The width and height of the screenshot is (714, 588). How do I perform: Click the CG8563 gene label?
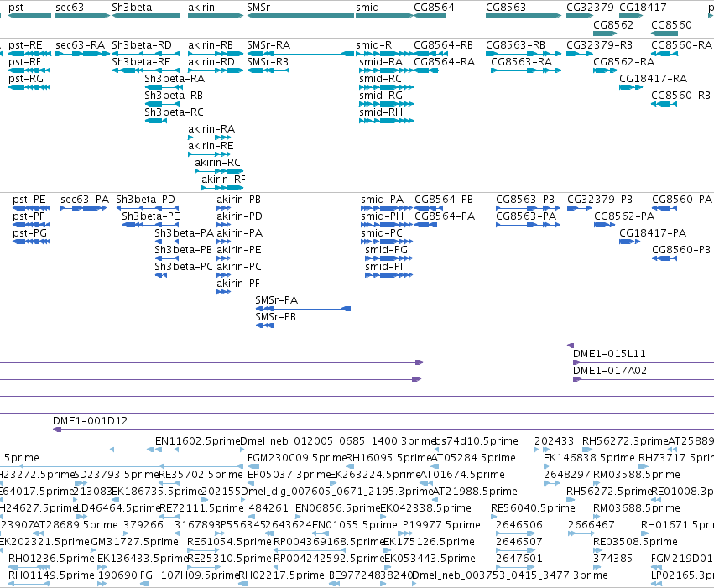(506, 8)
